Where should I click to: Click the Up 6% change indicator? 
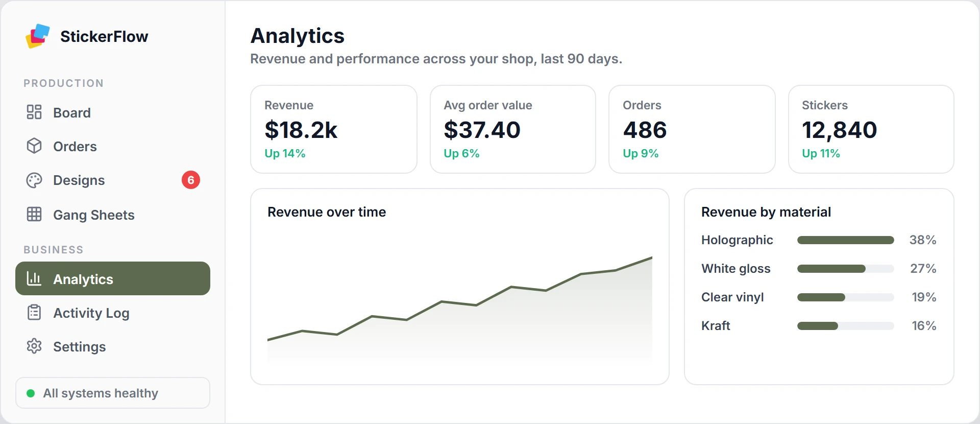pyautogui.click(x=461, y=153)
